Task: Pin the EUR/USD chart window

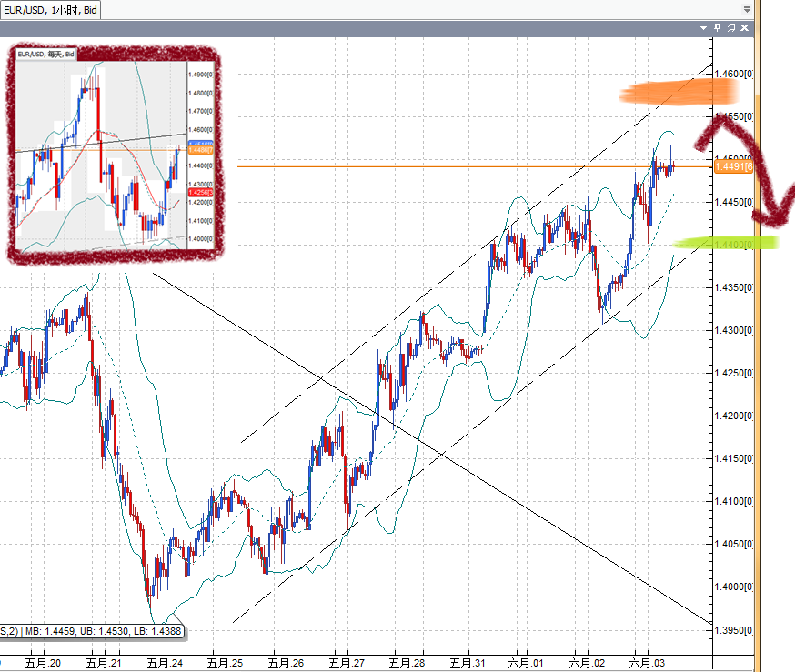Action: click(x=717, y=28)
